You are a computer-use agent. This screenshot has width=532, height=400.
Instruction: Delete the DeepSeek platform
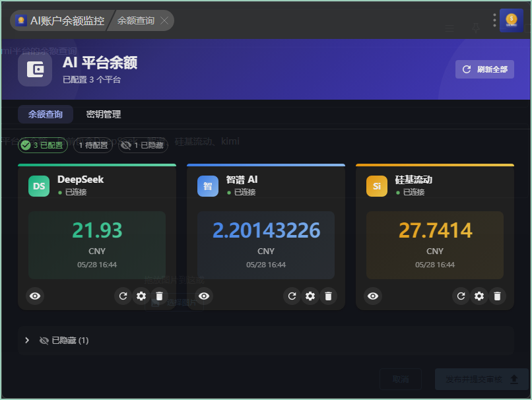click(159, 296)
